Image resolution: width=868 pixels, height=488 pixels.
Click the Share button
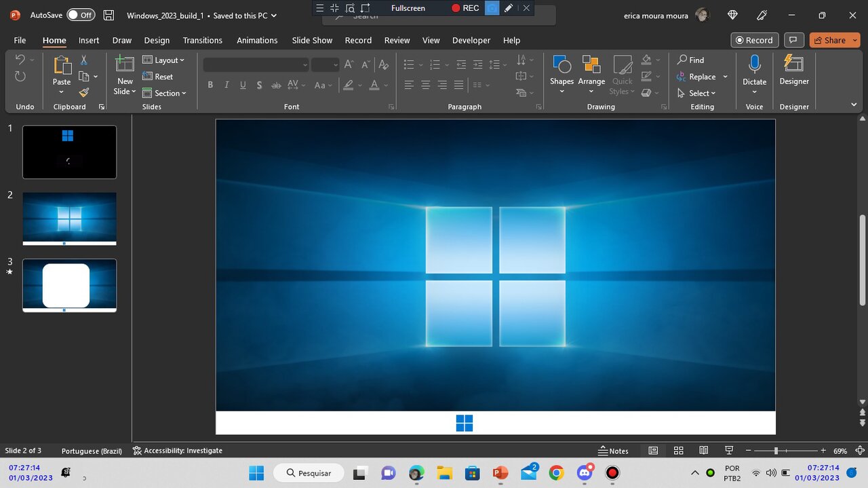pos(829,40)
